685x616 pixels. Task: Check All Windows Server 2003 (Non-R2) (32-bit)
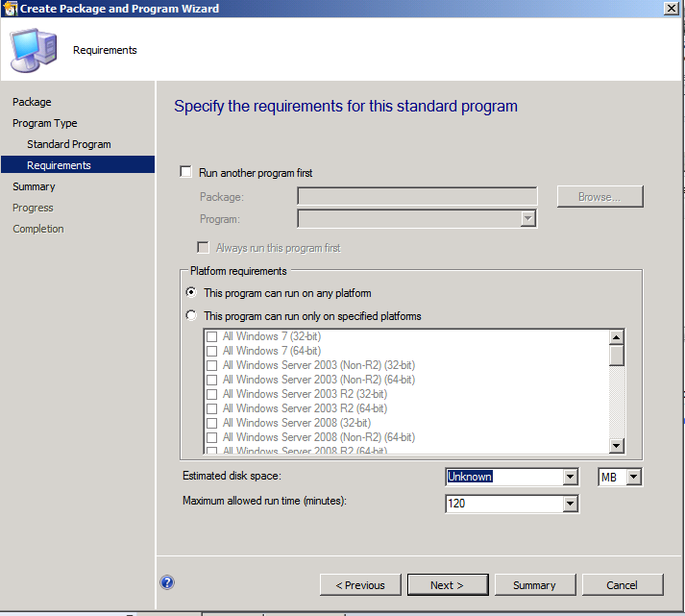212,366
